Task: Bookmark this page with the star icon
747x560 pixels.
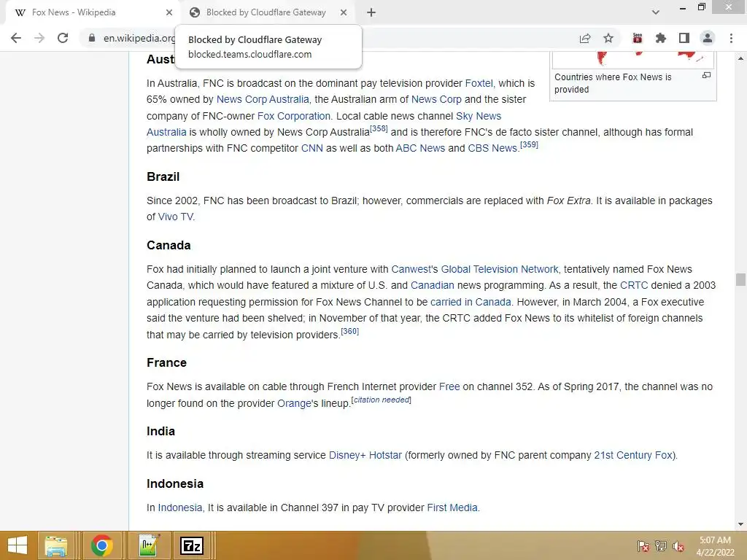Action: click(608, 38)
